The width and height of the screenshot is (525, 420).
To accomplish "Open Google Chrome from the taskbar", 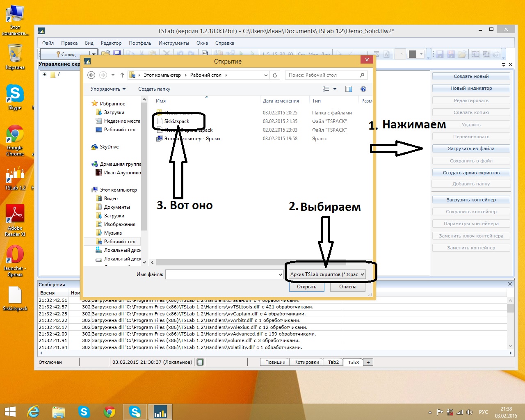I will (x=109, y=412).
